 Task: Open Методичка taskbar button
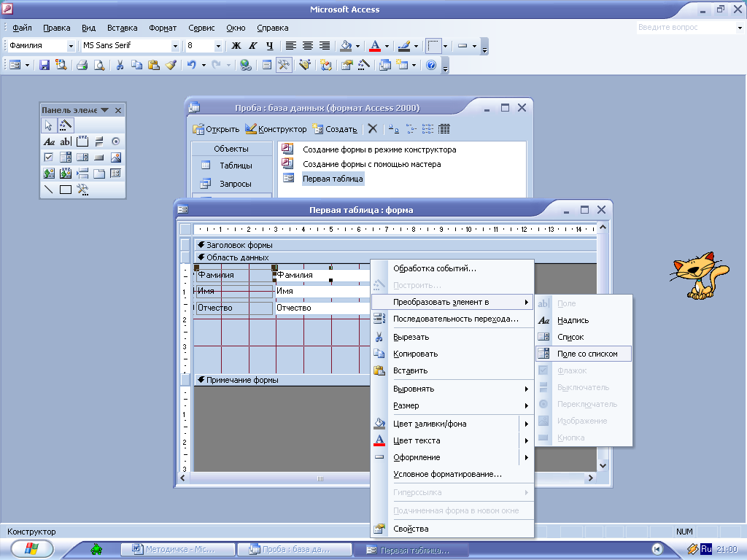pyautogui.click(x=178, y=549)
